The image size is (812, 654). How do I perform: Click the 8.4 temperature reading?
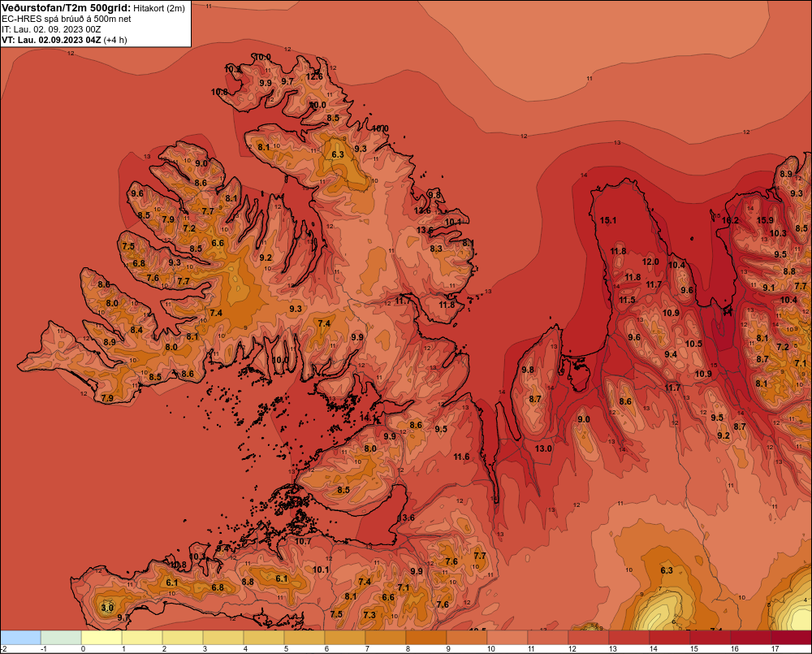[x=136, y=330]
